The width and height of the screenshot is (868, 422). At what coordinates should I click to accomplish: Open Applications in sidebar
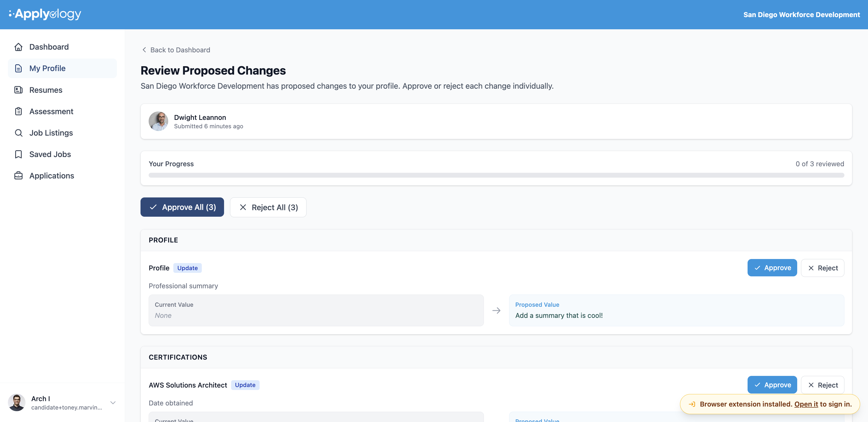coord(62,176)
